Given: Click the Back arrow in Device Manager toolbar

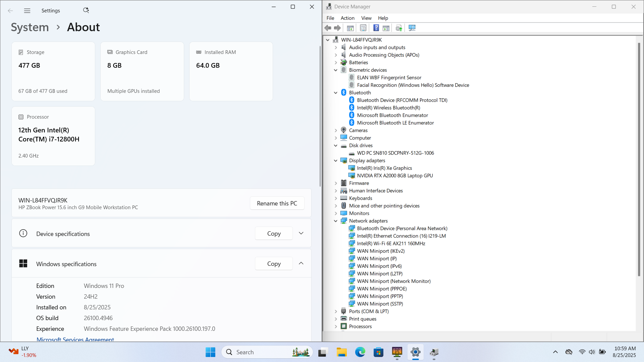Looking at the screenshot, I should (x=328, y=28).
